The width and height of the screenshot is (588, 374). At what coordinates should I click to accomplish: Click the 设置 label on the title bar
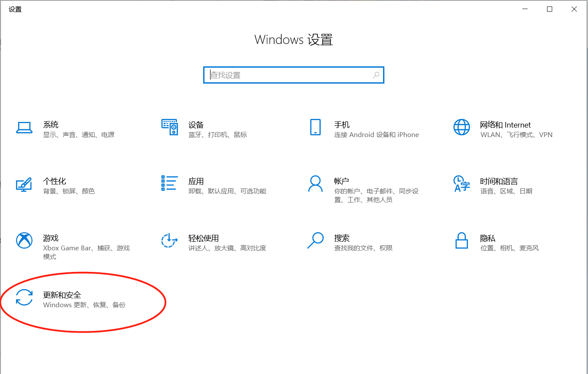[15, 9]
